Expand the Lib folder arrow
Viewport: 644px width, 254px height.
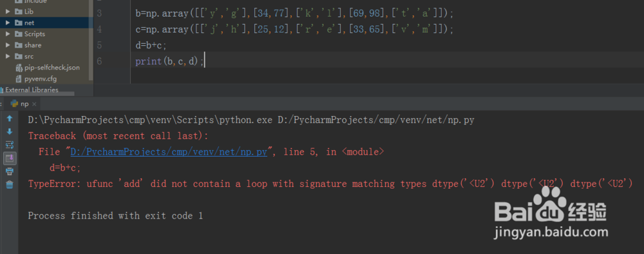[8, 12]
